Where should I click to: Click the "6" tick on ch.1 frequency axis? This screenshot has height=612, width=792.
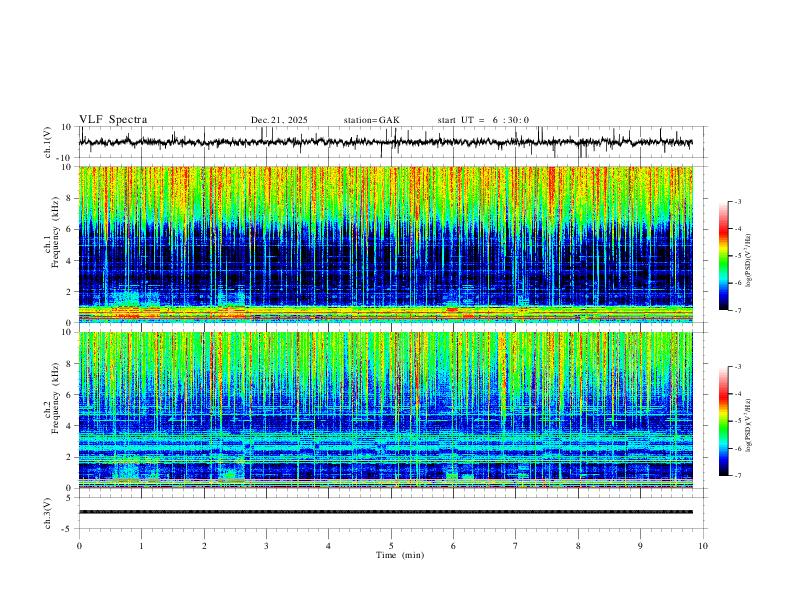coord(69,229)
